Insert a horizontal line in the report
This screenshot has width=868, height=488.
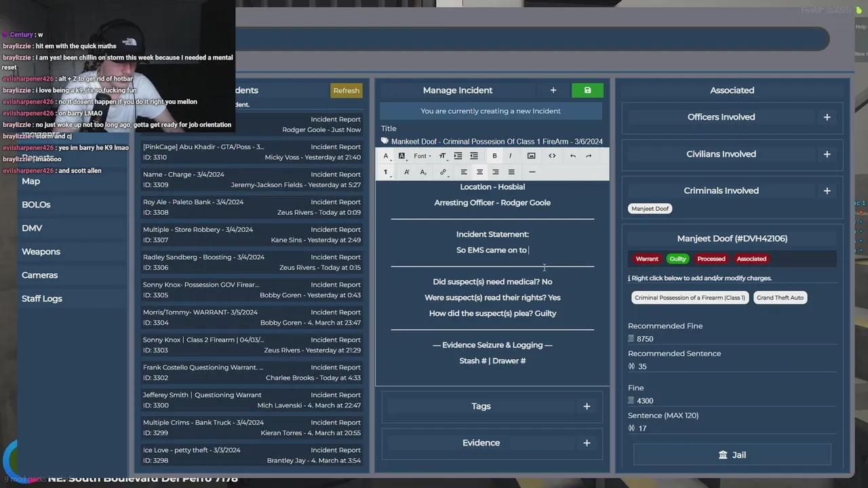(x=532, y=172)
